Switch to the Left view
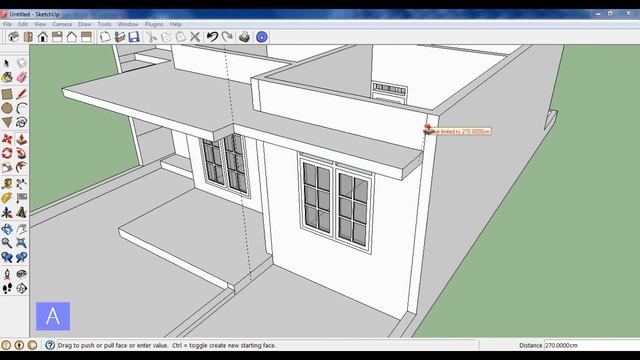 pyautogui.click(x=86, y=37)
